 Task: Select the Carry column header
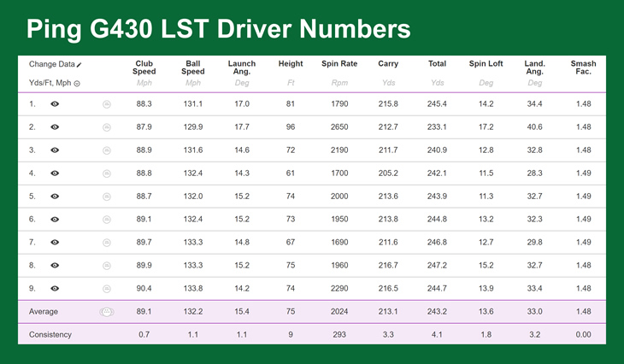[x=388, y=63]
